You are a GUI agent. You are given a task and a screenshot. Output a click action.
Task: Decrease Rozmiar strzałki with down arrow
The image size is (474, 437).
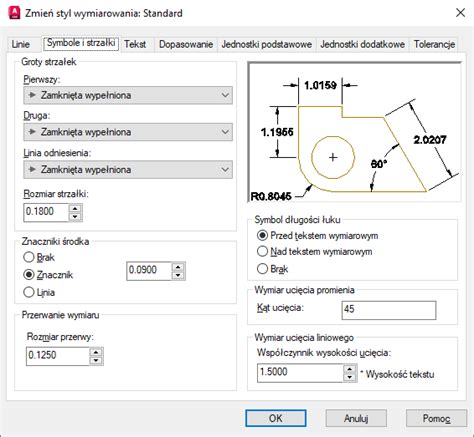pos(75,217)
